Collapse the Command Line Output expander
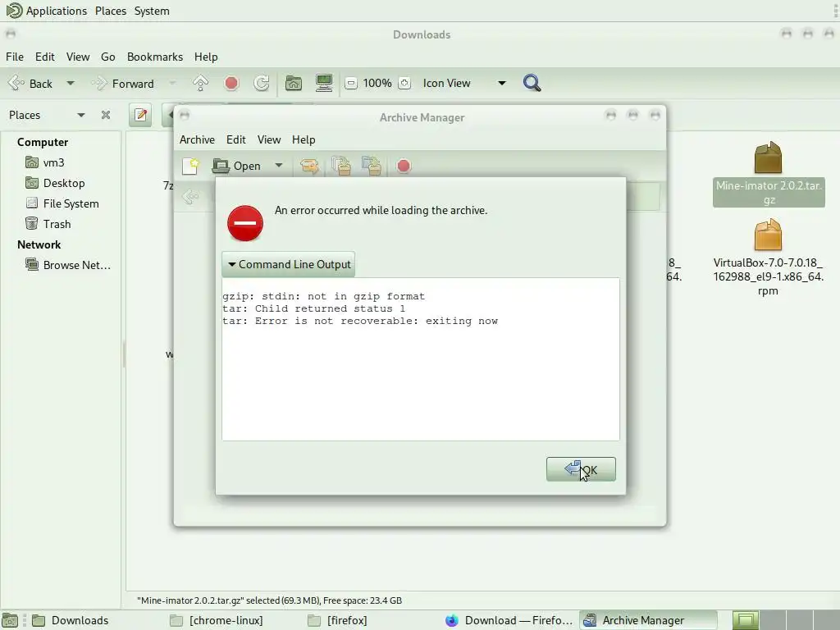The width and height of the screenshot is (840, 630). point(288,265)
